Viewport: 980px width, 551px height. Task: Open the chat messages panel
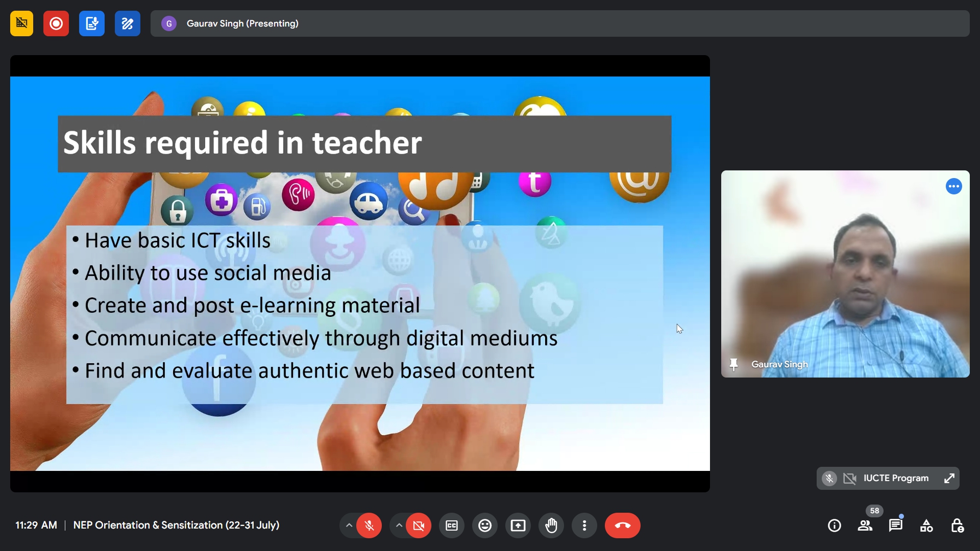click(x=896, y=525)
